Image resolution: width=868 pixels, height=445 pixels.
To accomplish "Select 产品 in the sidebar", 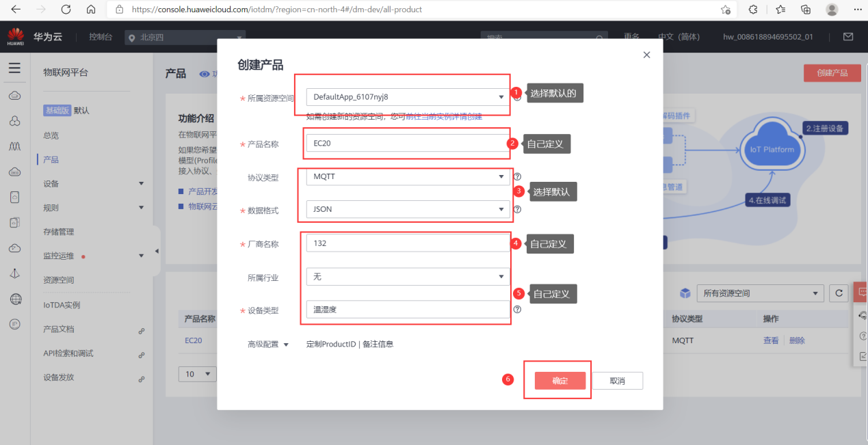I will pos(51,159).
